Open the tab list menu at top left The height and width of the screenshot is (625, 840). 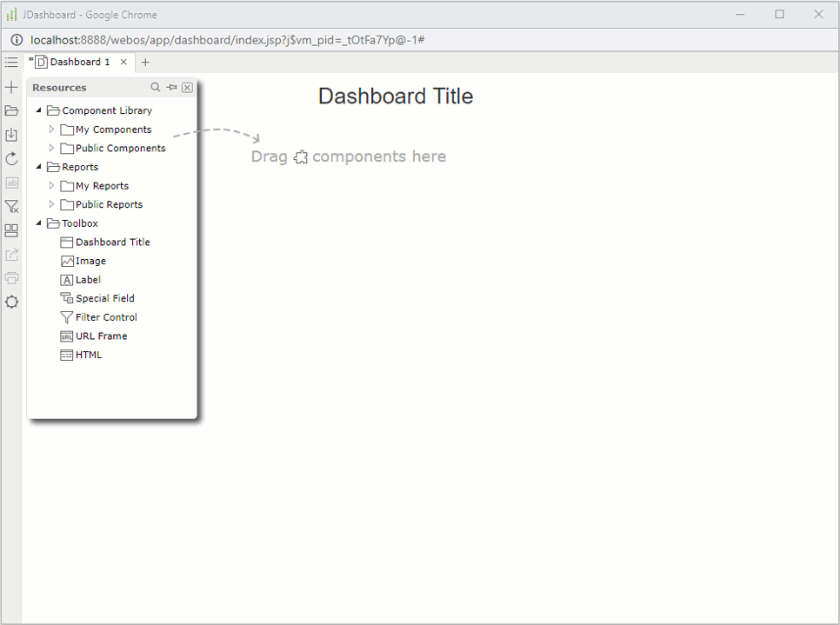click(x=11, y=62)
